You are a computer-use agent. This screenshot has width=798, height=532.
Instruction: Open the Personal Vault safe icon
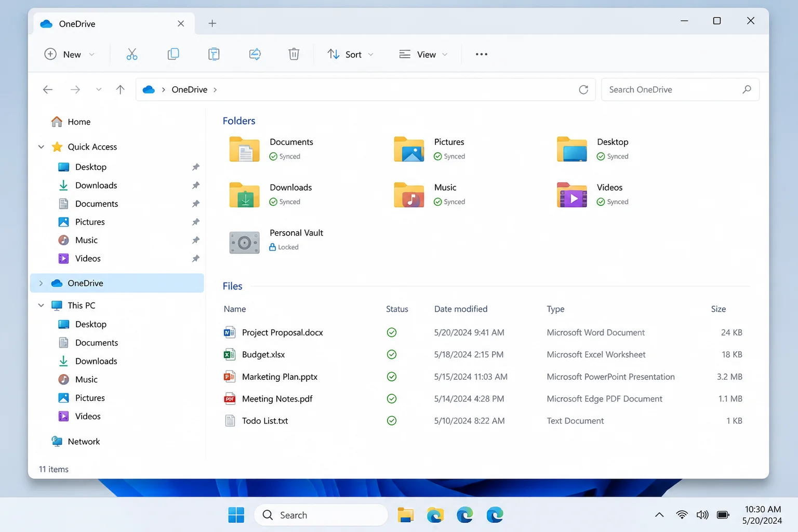[245, 242]
